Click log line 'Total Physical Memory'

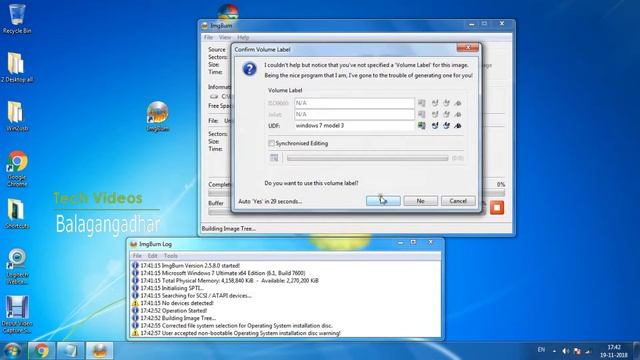coord(229,281)
